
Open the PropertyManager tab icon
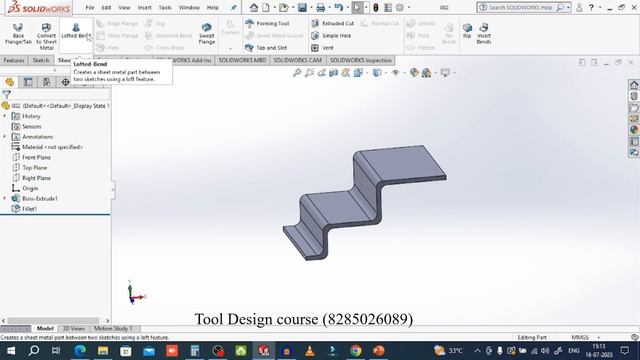pos(28,82)
